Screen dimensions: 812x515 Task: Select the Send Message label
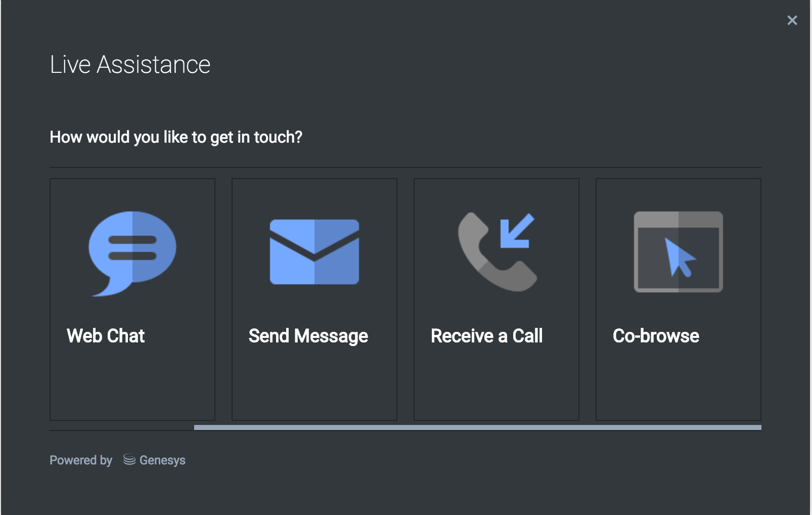[308, 336]
